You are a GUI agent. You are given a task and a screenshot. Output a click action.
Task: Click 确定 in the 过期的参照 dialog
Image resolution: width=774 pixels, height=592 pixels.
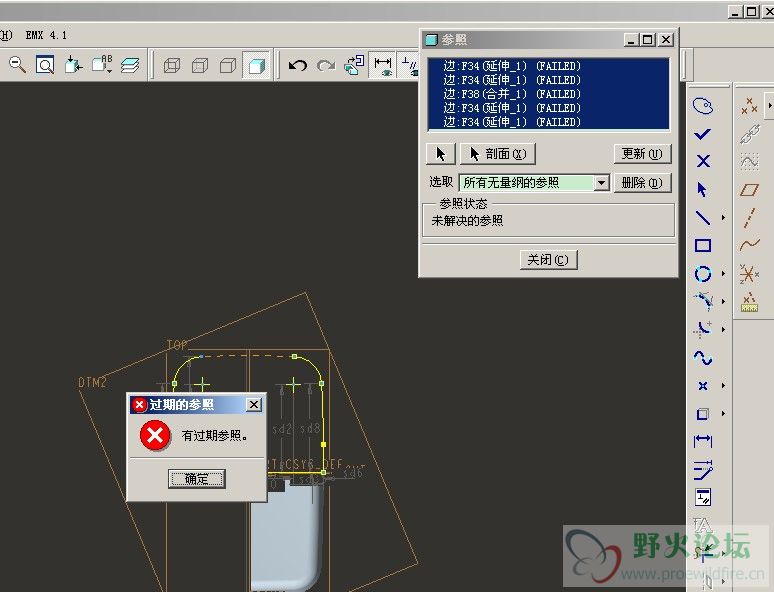[197, 478]
